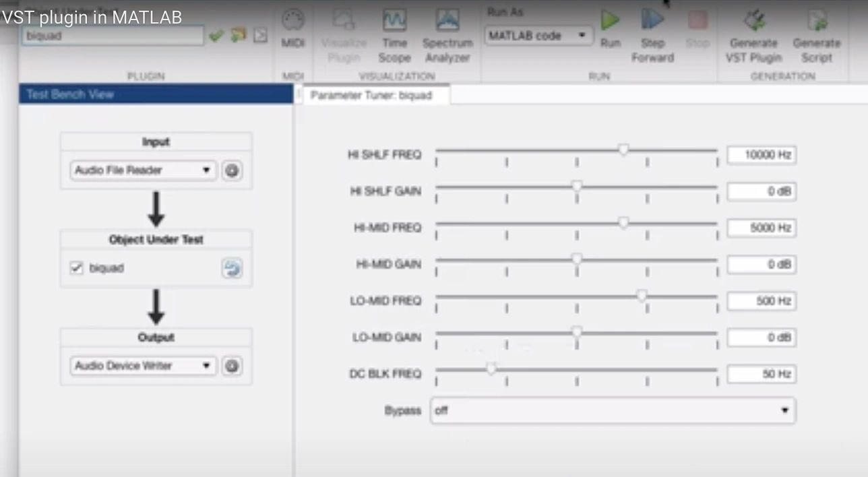Switch to the Parameter Tuner: biquad tab
868x477 pixels.
pos(375,95)
